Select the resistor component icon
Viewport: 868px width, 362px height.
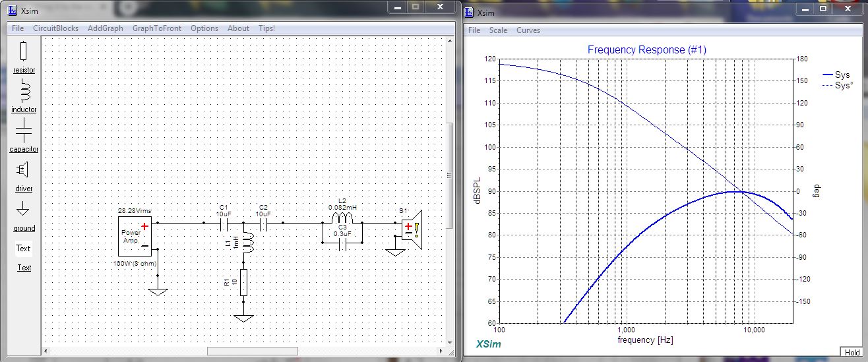click(x=24, y=51)
